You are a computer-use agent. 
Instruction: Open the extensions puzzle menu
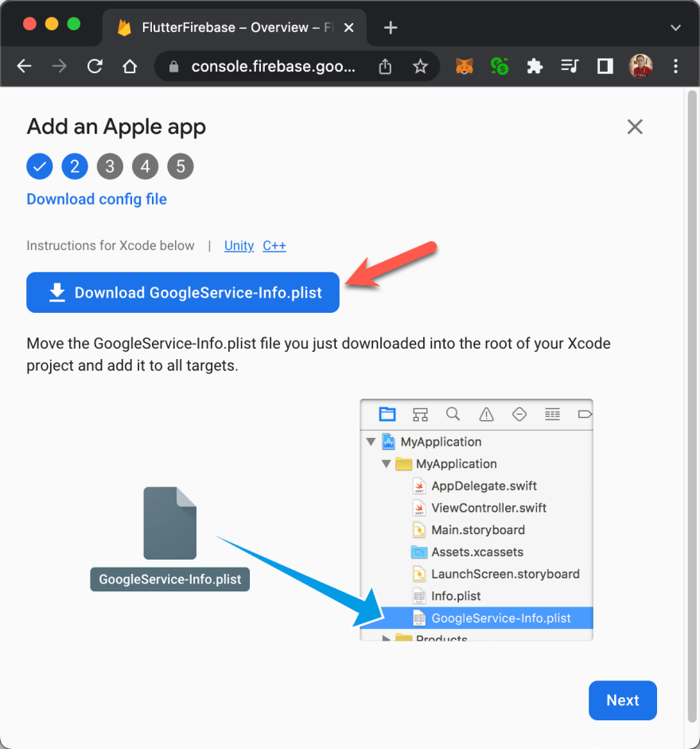pos(535,66)
